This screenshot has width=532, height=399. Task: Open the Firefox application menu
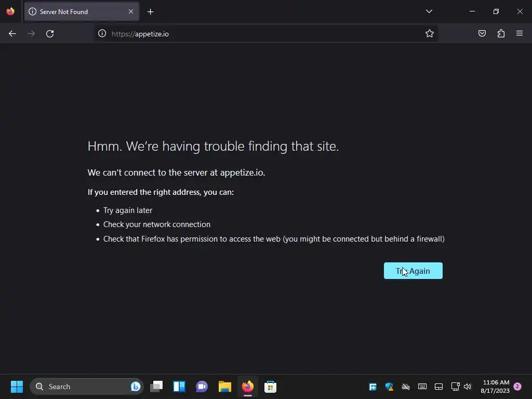520,33
